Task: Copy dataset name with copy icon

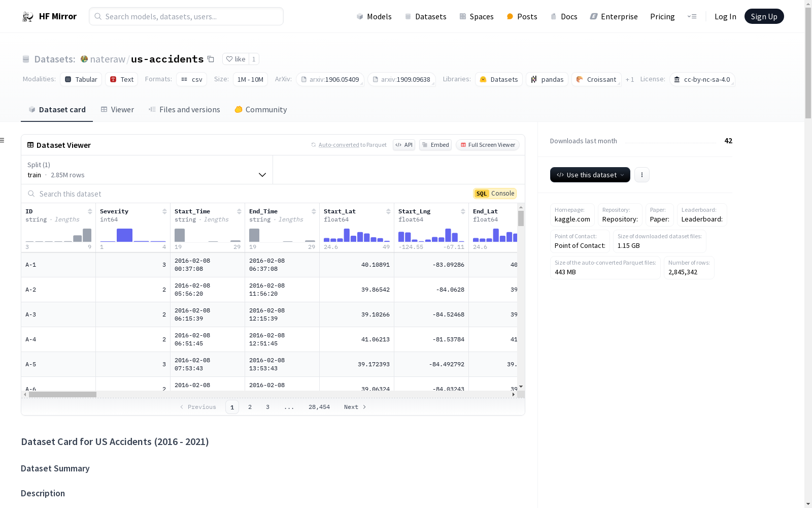Action: tap(211, 59)
